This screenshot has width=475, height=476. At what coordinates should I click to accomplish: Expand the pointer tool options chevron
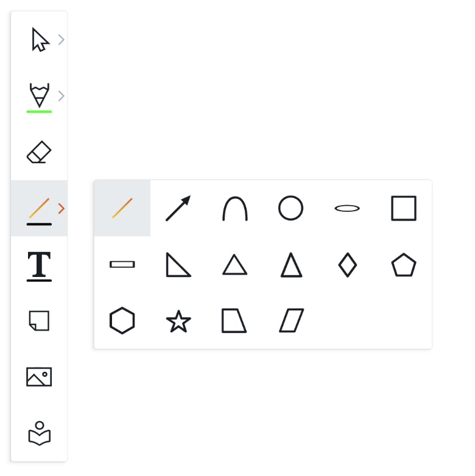(61, 40)
